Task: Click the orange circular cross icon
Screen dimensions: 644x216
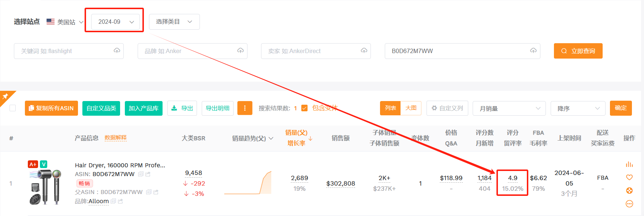Action: (629, 190)
